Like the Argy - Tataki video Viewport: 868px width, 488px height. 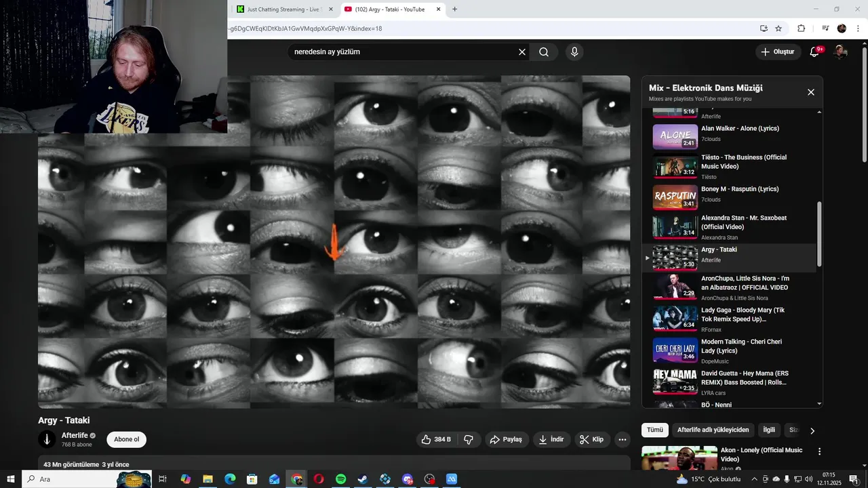click(435, 439)
